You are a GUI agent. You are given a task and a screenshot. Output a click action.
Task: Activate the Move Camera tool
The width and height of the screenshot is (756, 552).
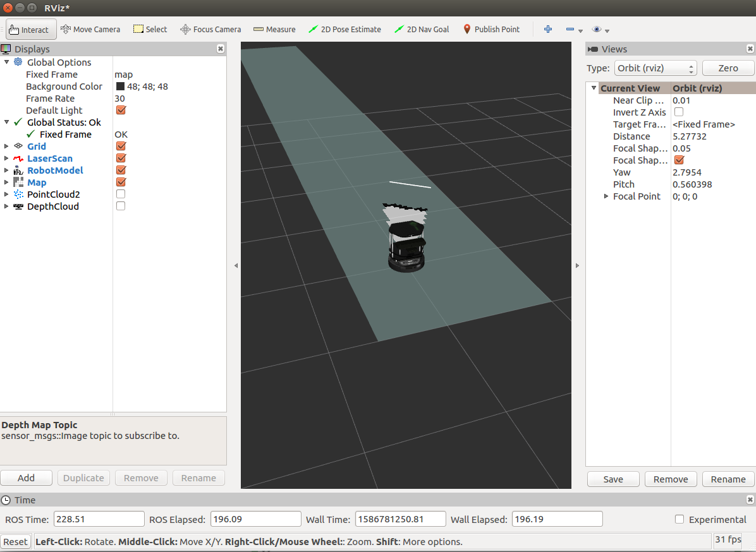click(90, 29)
